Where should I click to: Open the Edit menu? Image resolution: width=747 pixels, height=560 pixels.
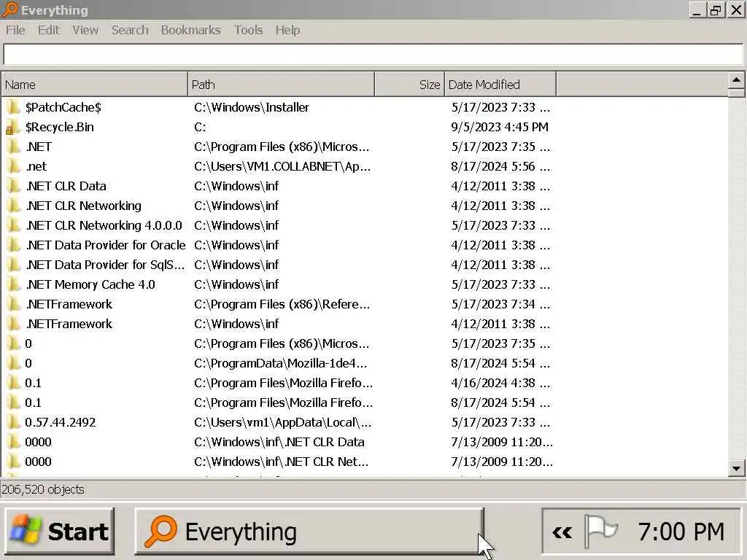(x=49, y=30)
